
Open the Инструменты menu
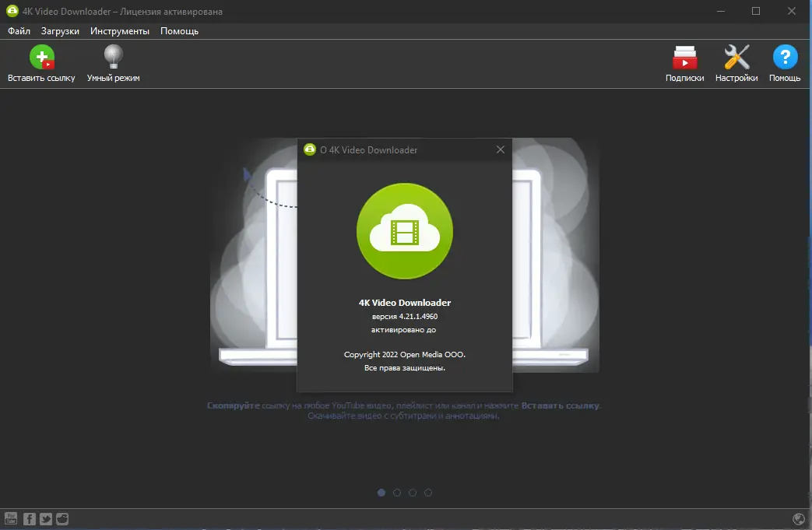tap(120, 31)
